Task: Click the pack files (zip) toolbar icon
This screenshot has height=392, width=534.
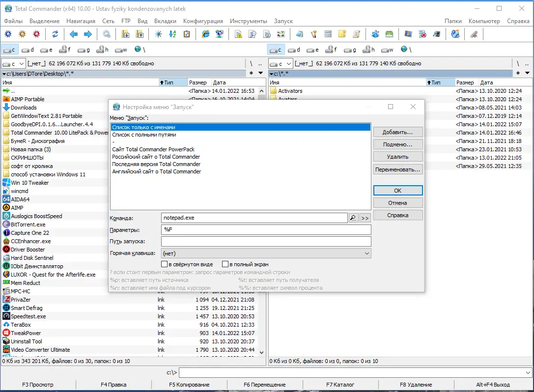Action: [126, 34]
